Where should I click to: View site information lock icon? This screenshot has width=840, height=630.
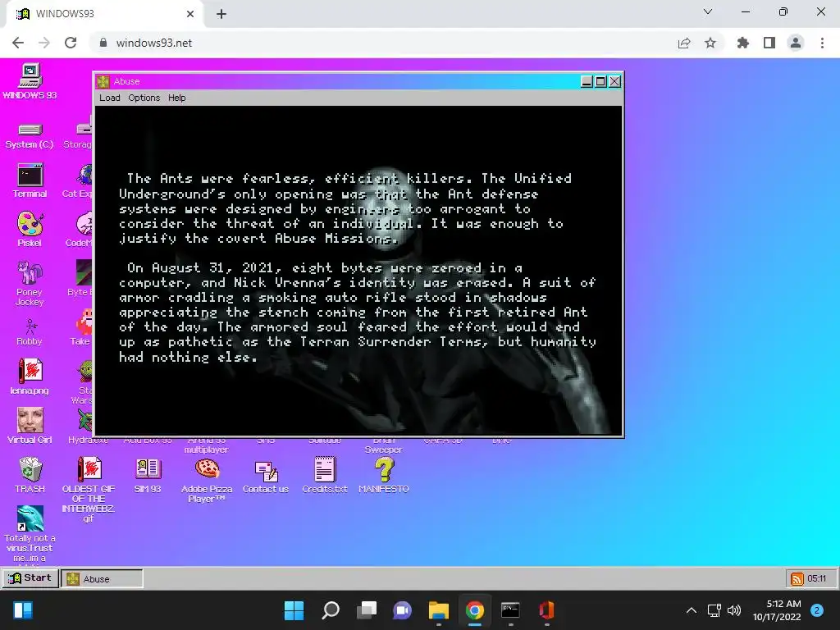point(103,43)
